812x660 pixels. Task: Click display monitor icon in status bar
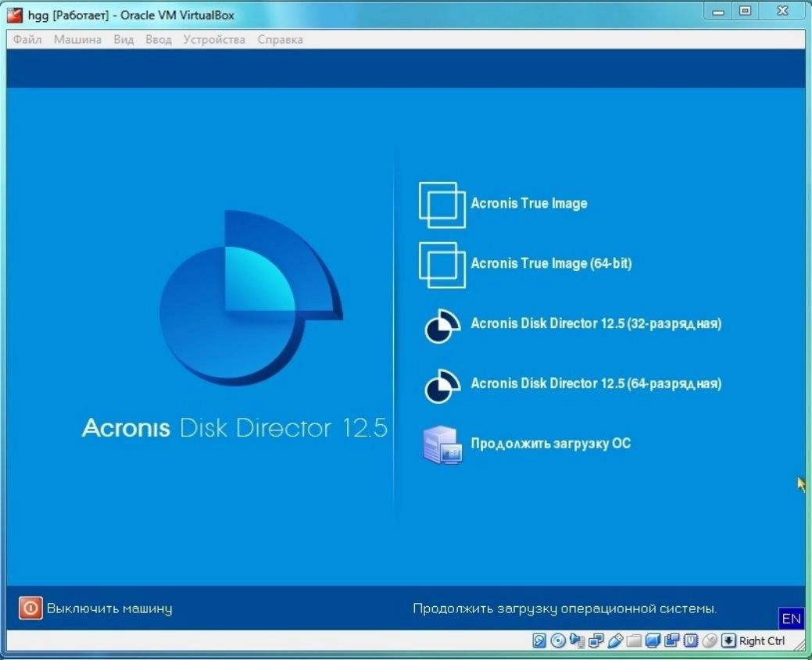(653, 640)
